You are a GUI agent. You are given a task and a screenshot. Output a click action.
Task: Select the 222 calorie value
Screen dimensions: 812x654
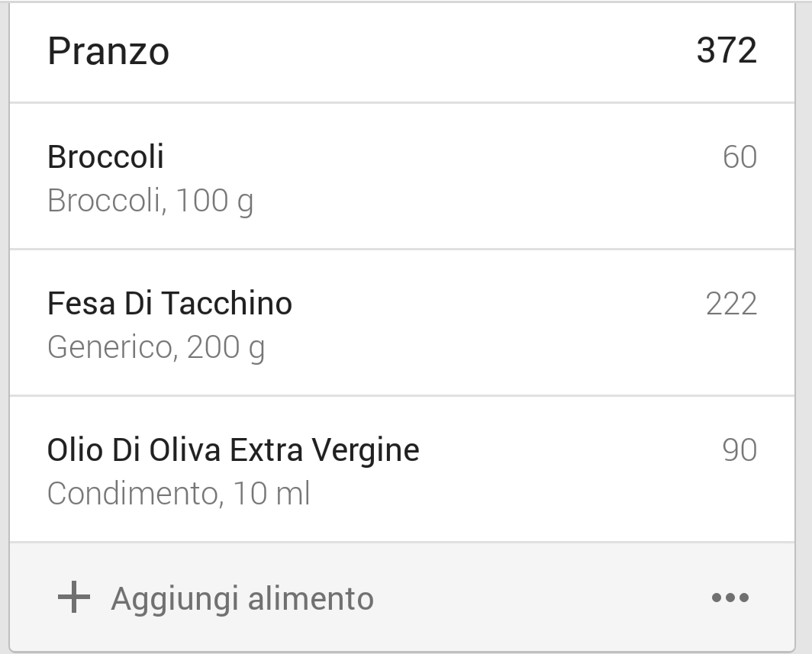click(x=731, y=304)
